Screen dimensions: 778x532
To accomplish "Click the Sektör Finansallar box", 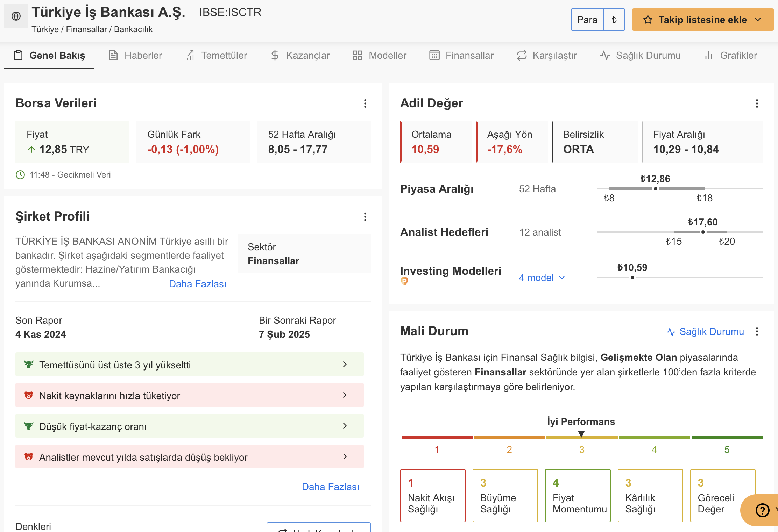I will (304, 254).
